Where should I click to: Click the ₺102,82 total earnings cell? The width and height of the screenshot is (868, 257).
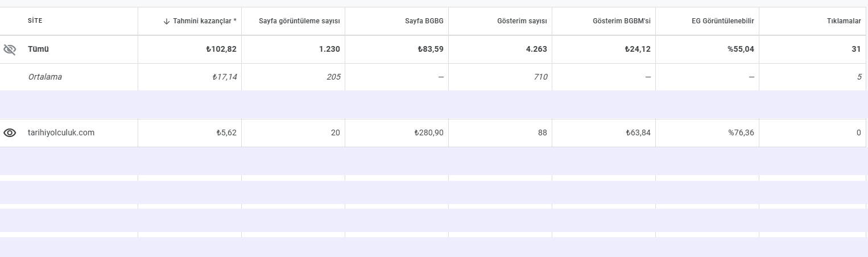point(221,49)
